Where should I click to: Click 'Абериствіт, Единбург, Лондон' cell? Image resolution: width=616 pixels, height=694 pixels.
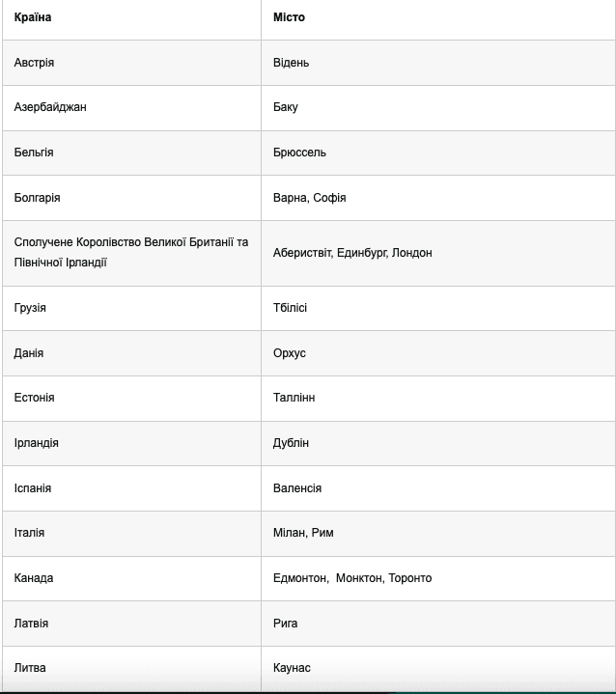click(x=352, y=253)
